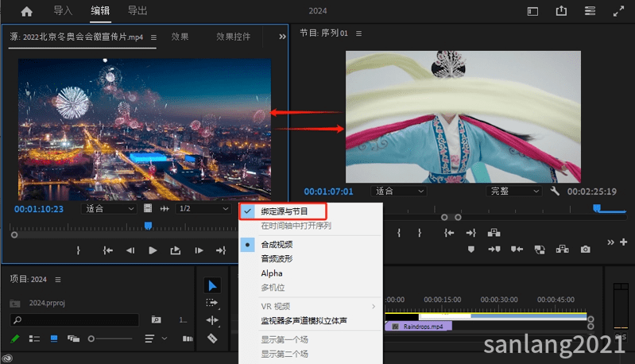The width and height of the screenshot is (635, 364).
Task: Select the Ripple Edit tool
Action: [x=212, y=320]
